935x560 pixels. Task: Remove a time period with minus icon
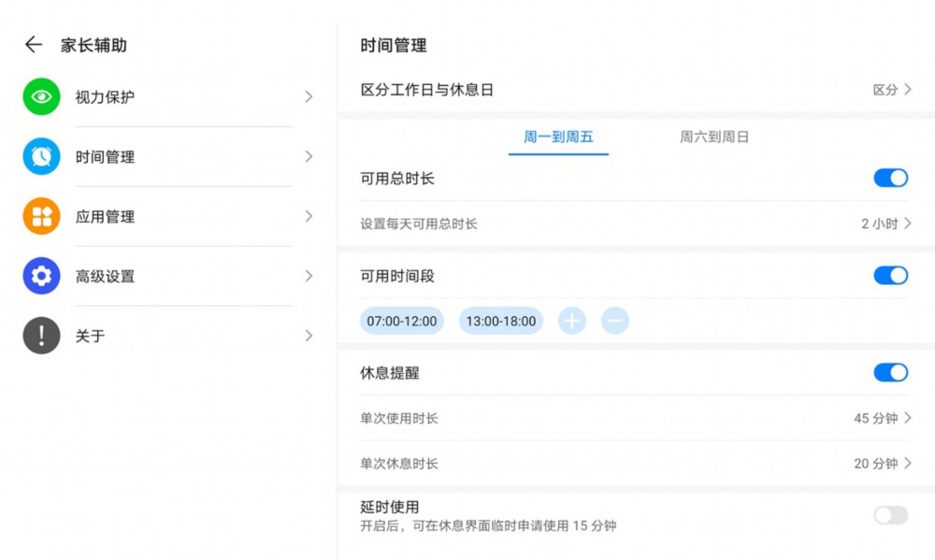click(x=614, y=322)
